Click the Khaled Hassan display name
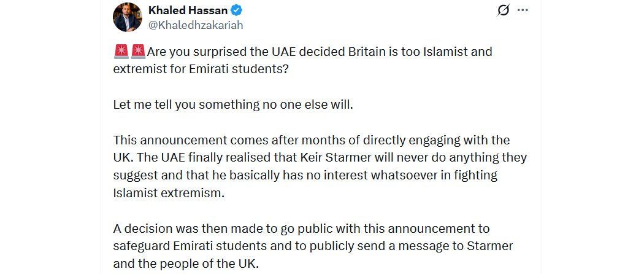The height and width of the screenshot is (274, 644). (x=188, y=10)
